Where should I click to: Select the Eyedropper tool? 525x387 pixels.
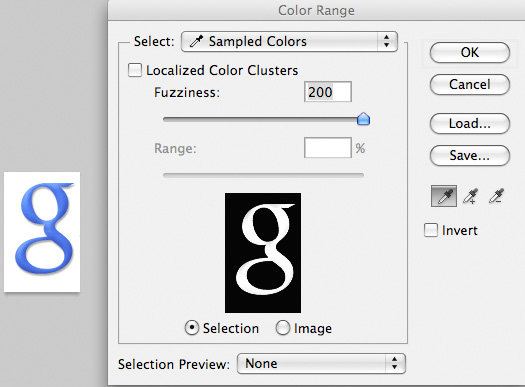(x=444, y=196)
